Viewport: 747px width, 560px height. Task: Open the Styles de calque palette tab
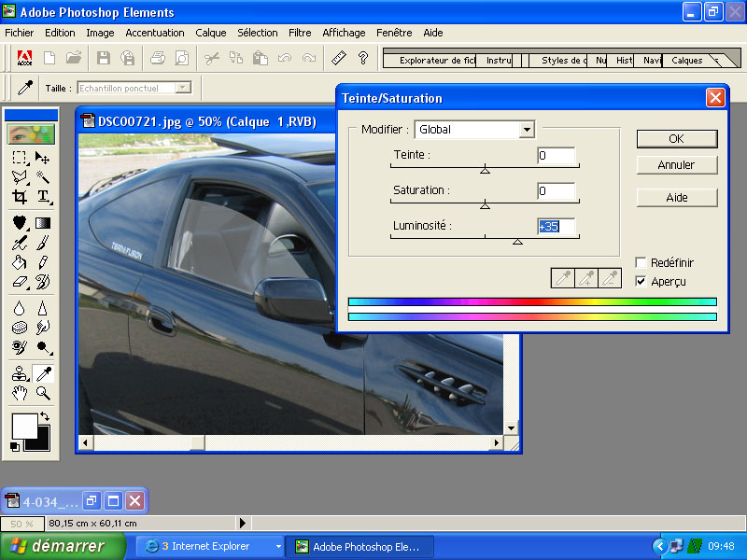point(564,61)
